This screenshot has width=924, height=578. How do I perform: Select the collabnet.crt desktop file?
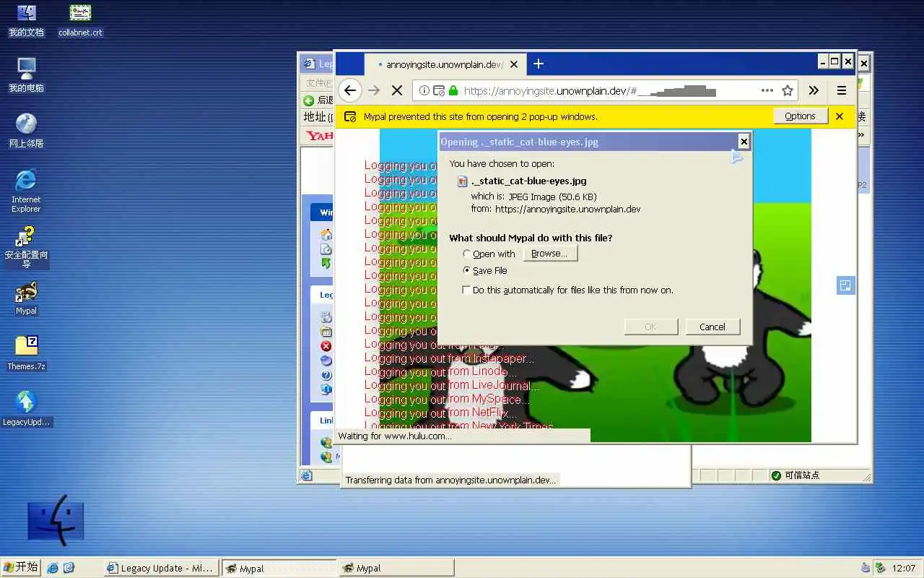pos(80,20)
